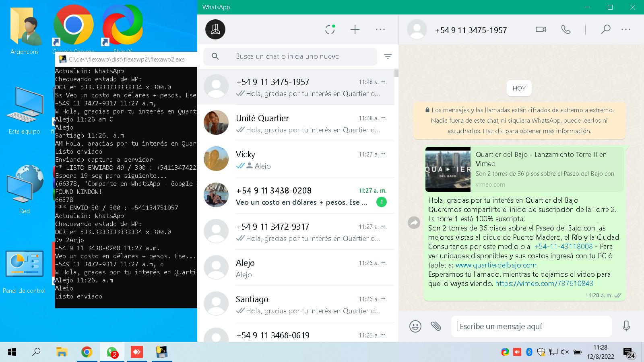This screenshot has width=644, height=362.
Task: Open contact avatar in chat header
Action: (x=417, y=29)
